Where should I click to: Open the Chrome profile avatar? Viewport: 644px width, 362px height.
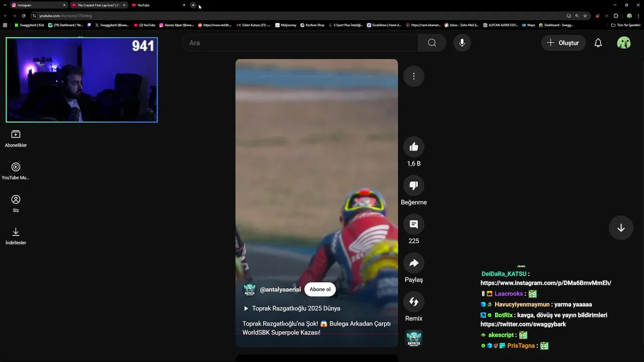(x=629, y=16)
